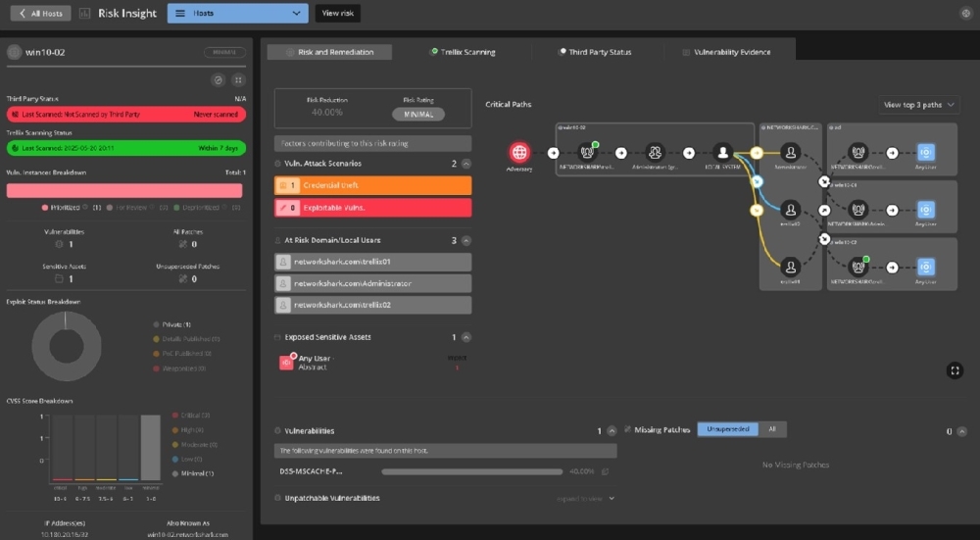
Task: Open the Exploitable Vulns. scenario row
Action: tap(372, 208)
